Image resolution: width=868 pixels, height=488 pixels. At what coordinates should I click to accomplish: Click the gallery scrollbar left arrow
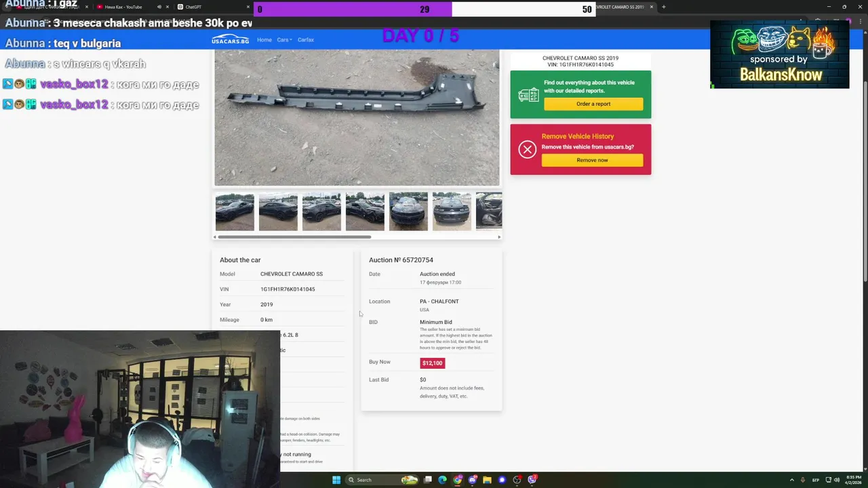point(215,237)
